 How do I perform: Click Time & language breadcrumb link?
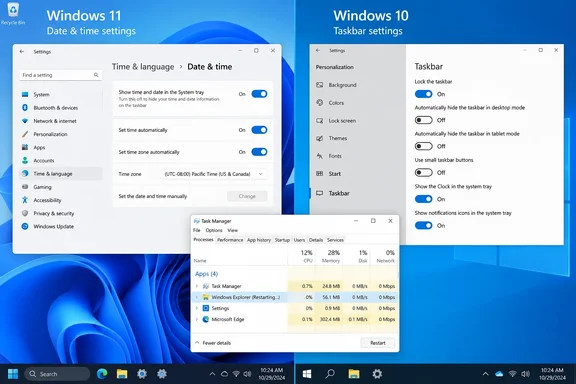pos(143,67)
